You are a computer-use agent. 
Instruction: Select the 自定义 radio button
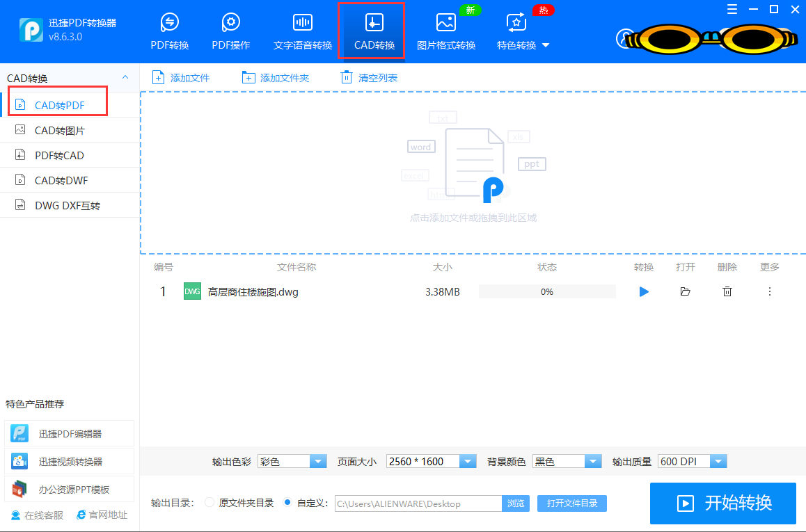[x=288, y=502]
